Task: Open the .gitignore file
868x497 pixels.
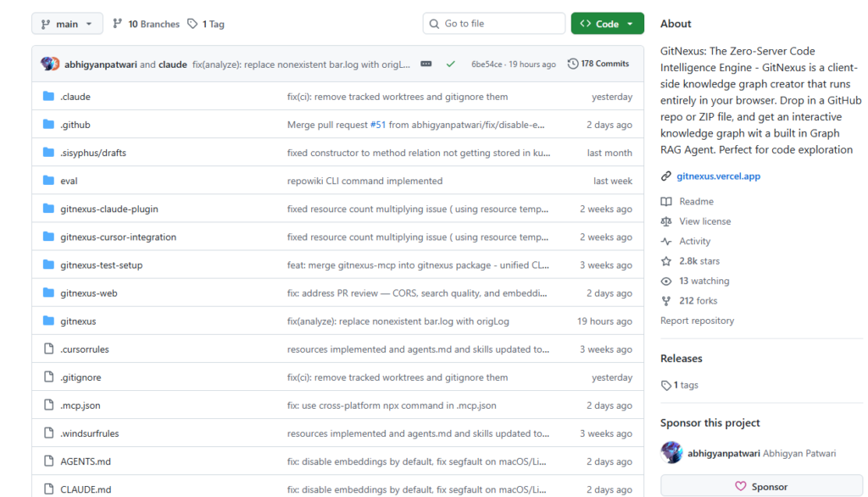Action: pos(81,377)
